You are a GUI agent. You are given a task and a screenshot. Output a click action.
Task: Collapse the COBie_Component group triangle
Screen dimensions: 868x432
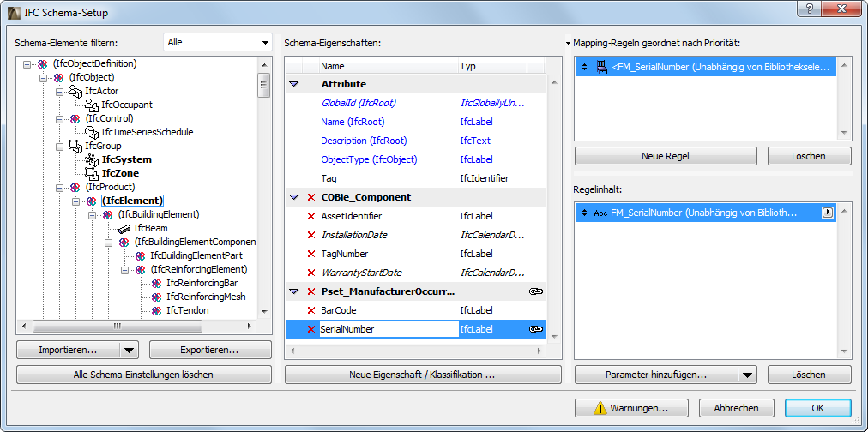(x=294, y=197)
